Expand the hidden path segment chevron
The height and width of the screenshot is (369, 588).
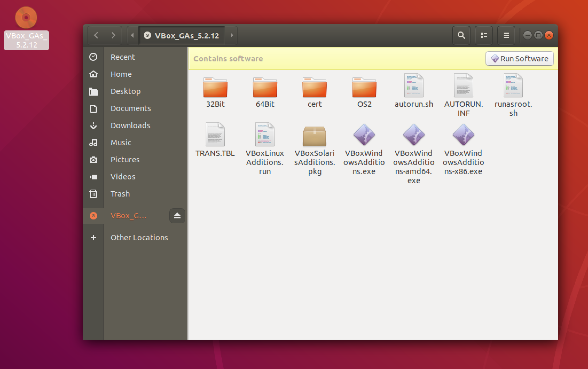coord(132,35)
